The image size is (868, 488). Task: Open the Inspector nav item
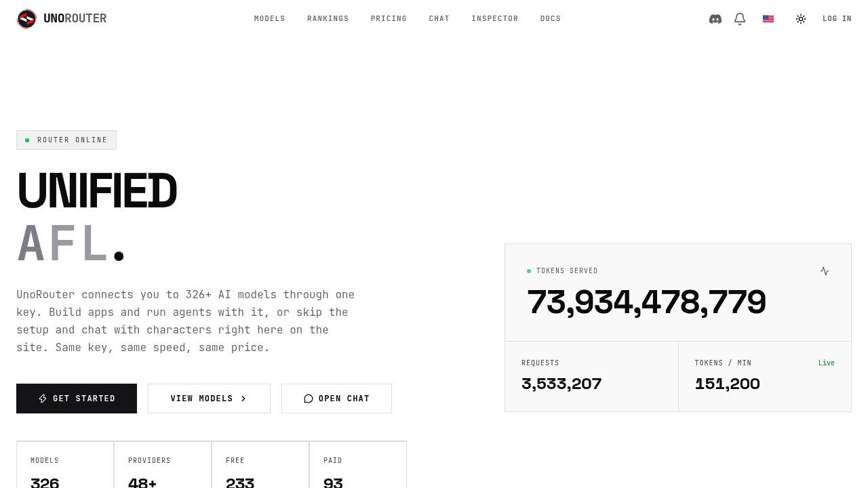coord(495,19)
